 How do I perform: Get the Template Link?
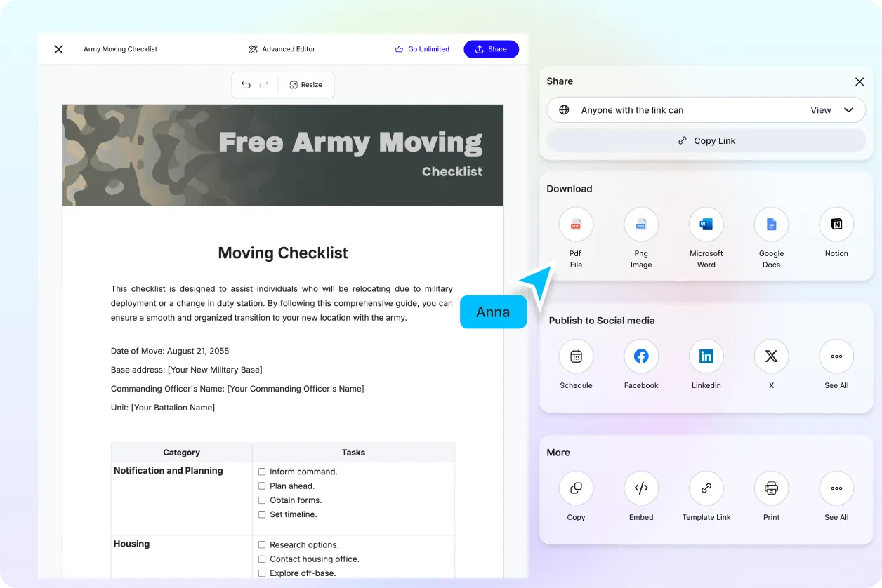(x=706, y=488)
